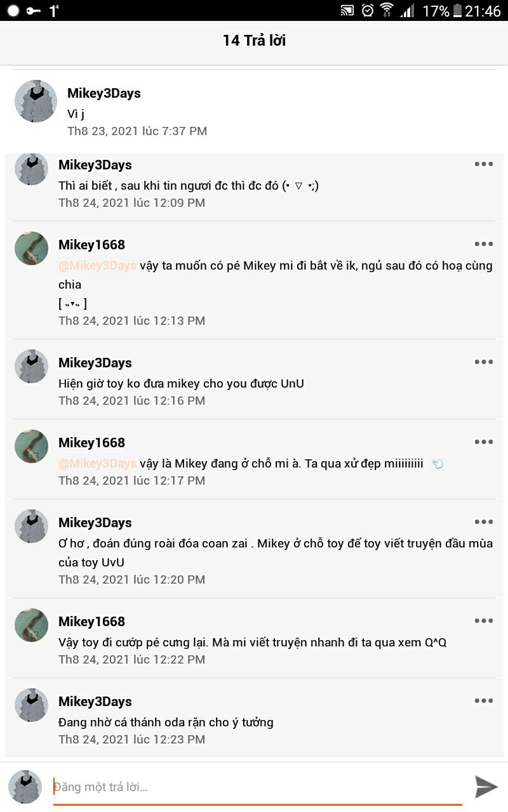The width and height of the screenshot is (508, 812).
Task: Tap the Wi-Fi icon in the status bar
Action: pyautogui.click(x=387, y=11)
